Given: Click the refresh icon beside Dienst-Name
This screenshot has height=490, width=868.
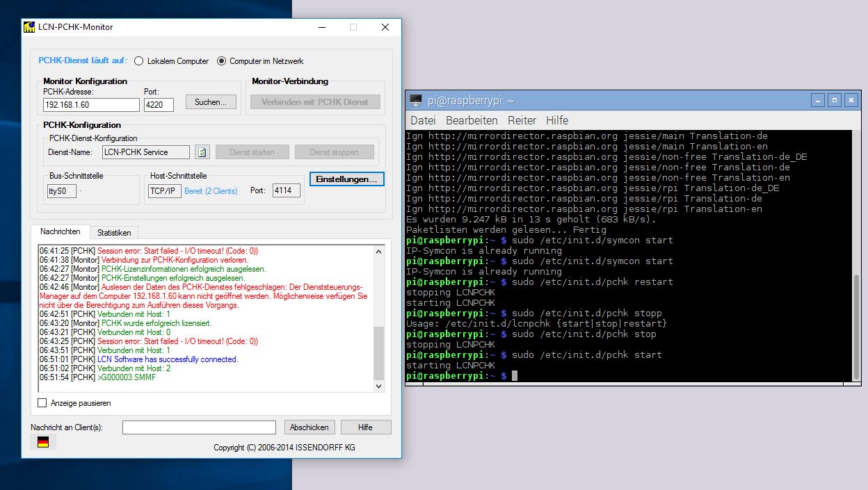Looking at the screenshot, I should point(202,152).
